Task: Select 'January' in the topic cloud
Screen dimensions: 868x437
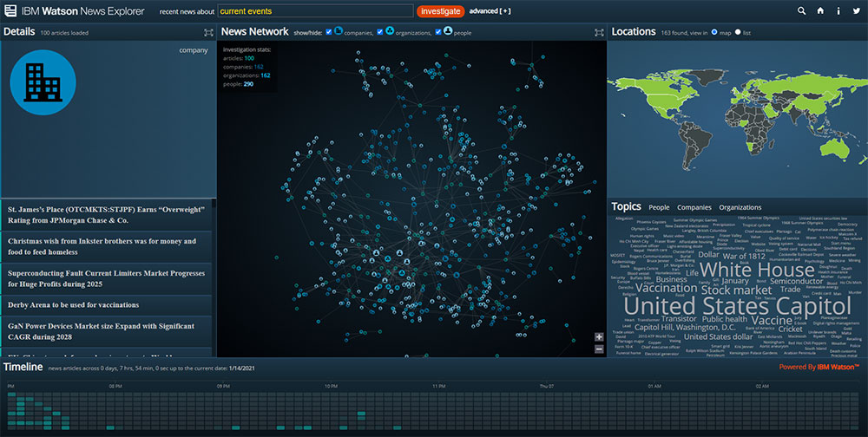Action: 735,280
